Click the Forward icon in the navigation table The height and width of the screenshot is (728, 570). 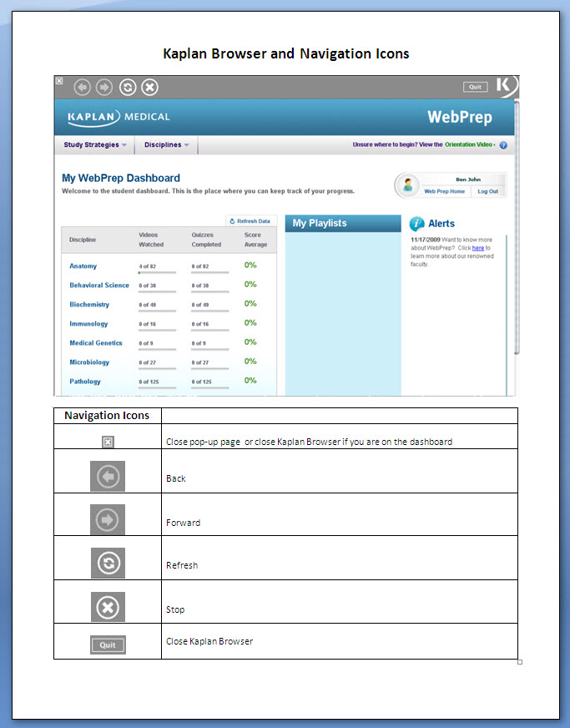click(x=107, y=519)
